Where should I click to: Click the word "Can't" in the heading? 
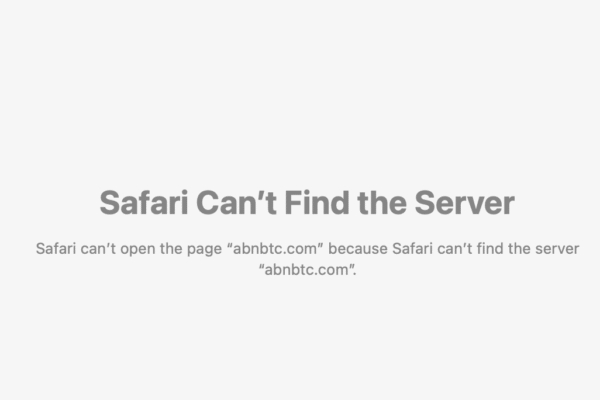(236, 202)
